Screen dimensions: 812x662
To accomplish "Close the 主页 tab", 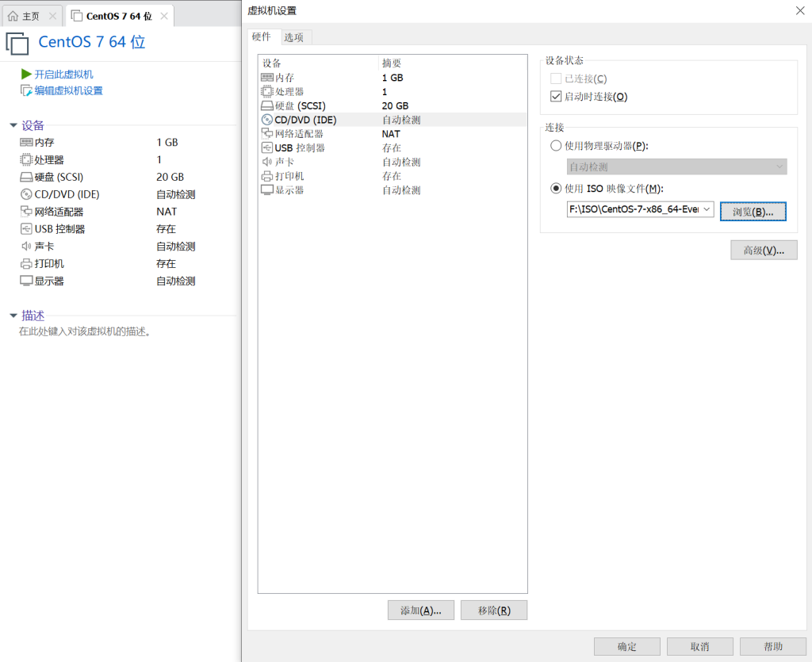I will [52, 16].
